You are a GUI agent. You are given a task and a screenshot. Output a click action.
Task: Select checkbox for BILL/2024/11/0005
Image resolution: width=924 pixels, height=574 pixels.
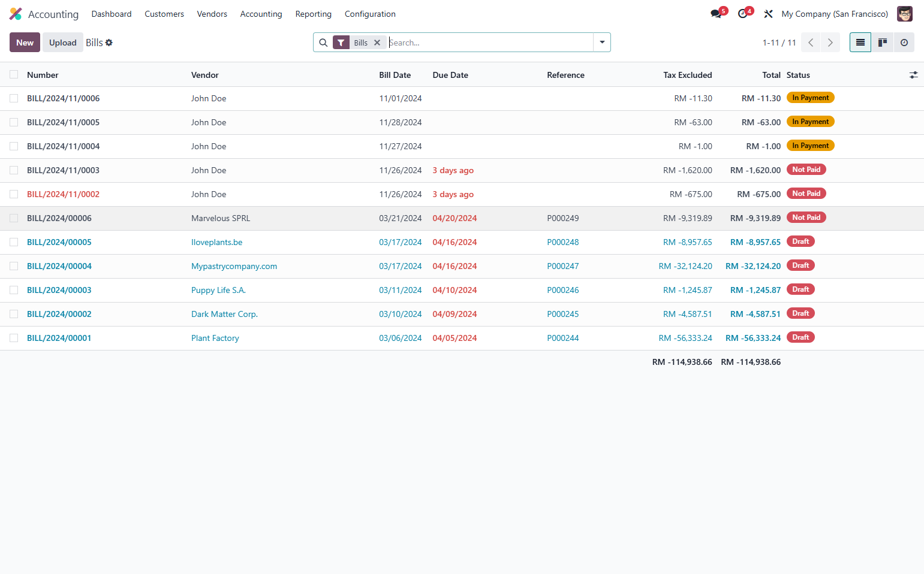coord(14,122)
